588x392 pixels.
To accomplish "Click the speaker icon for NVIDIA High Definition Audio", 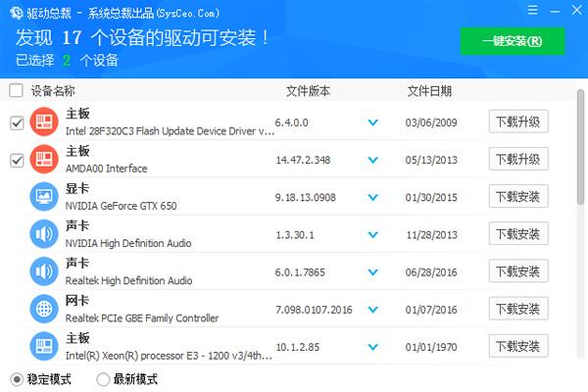I will tap(44, 233).
